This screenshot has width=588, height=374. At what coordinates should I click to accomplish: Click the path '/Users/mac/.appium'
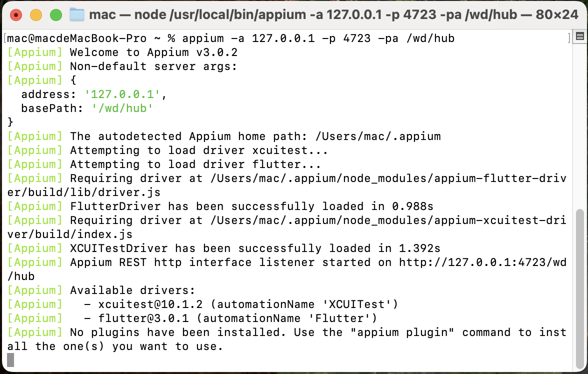[x=378, y=136]
